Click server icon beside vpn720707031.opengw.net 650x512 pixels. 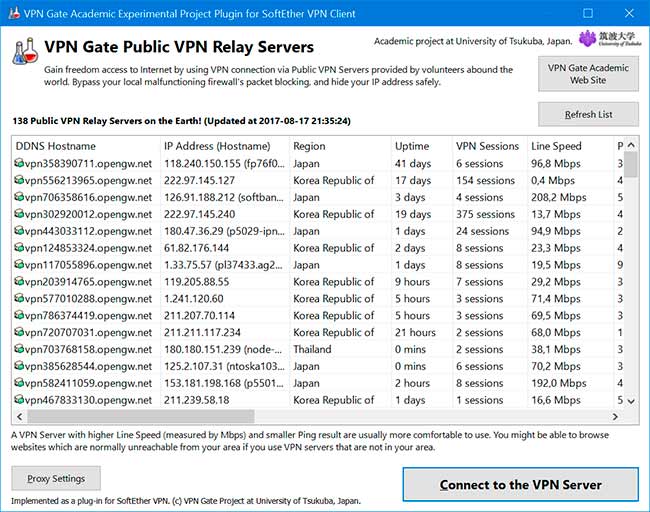pyautogui.click(x=19, y=332)
